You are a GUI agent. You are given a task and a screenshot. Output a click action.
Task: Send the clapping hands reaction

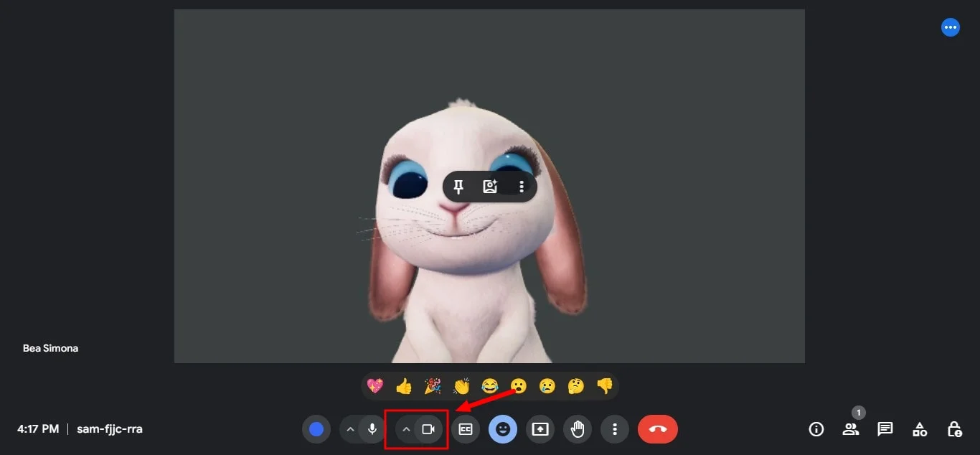(461, 386)
